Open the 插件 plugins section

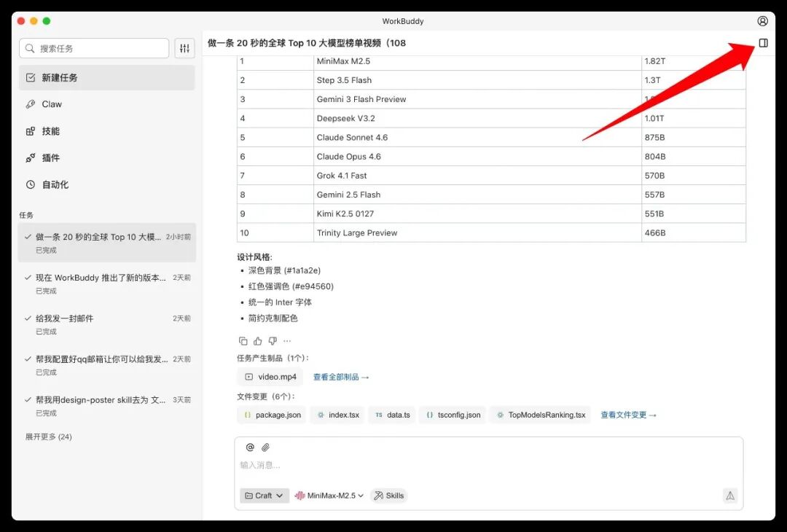pos(107,157)
